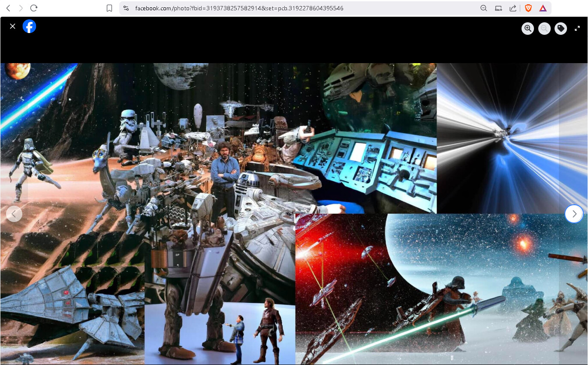Click the facebook.com URL in address bar
This screenshot has width=588, height=365.
click(239, 8)
